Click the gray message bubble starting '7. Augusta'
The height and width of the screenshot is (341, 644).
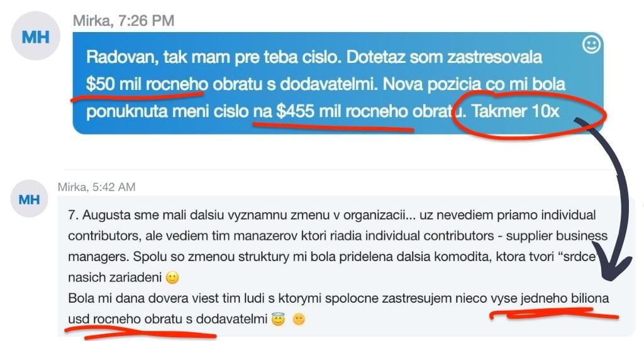tap(347, 266)
